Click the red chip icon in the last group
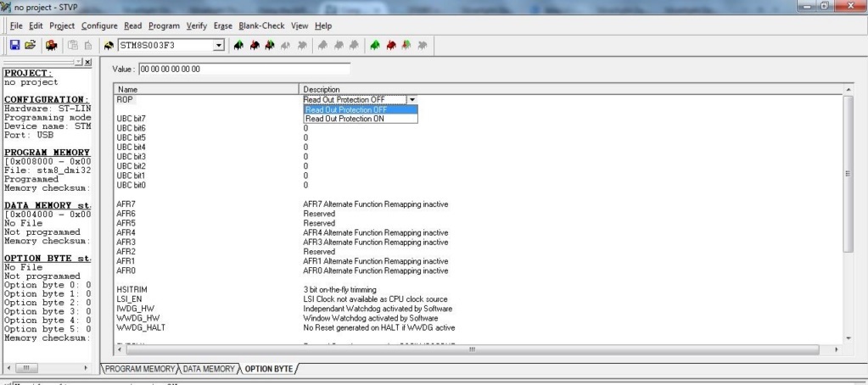This screenshot has height=385, width=868. click(x=391, y=45)
